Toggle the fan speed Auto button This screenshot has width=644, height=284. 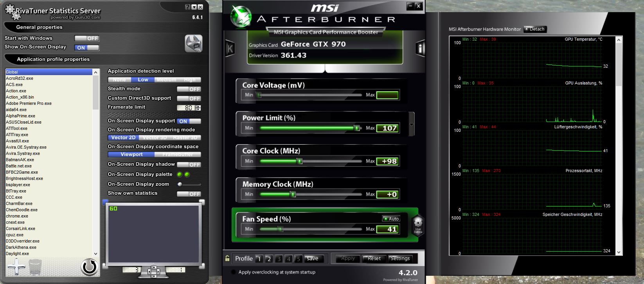pos(391,219)
